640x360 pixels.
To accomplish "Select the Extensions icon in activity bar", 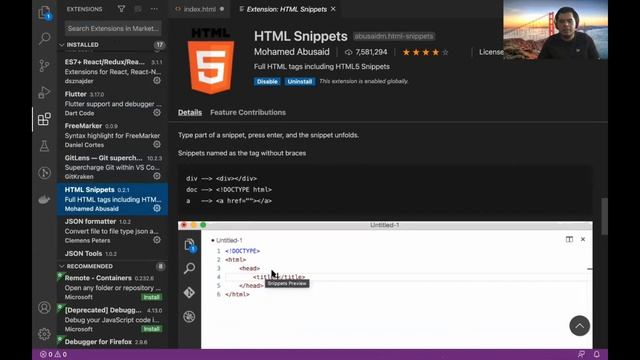I will click(44, 119).
